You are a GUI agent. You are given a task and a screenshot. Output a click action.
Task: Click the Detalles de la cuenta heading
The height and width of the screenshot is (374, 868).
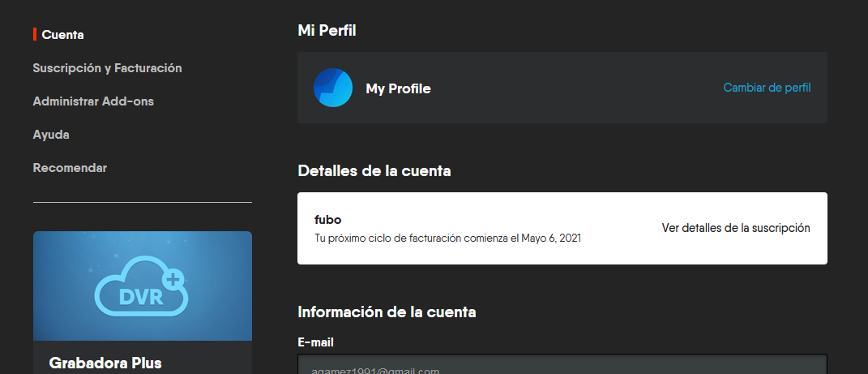(x=374, y=170)
